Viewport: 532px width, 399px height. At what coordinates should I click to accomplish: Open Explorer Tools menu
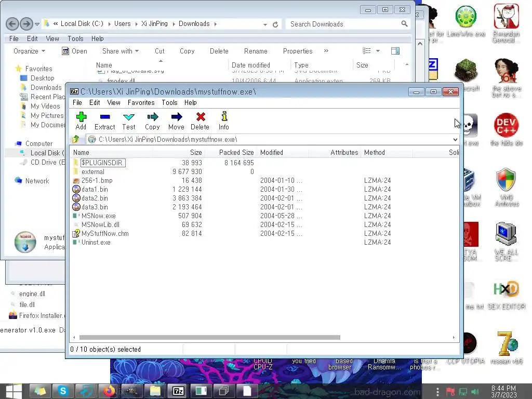click(x=75, y=38)
